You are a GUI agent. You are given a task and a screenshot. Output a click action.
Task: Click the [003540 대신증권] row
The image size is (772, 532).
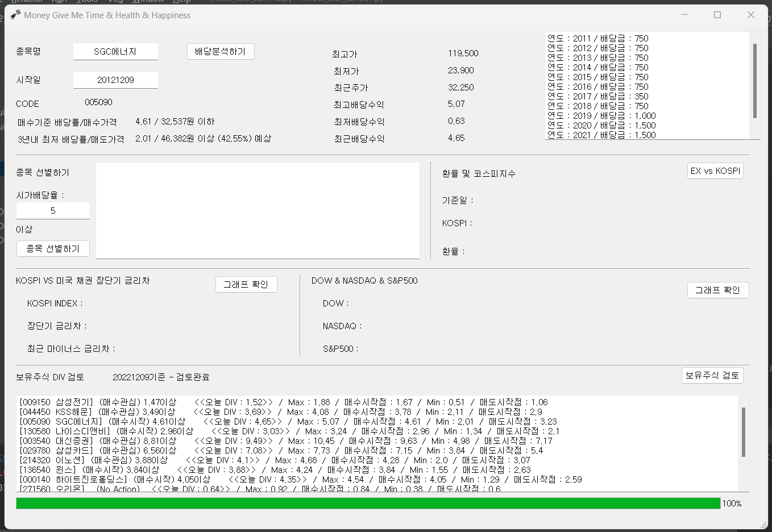pyautogui.click(x=286, y=440)
